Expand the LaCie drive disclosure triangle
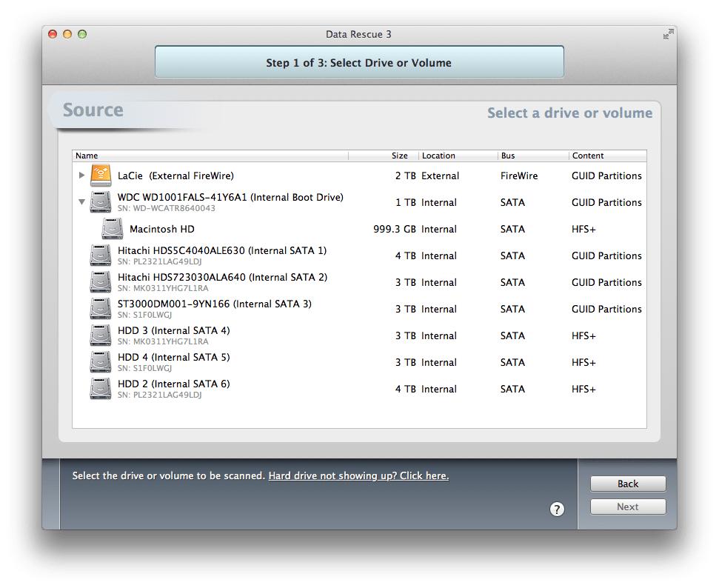Screen dimensions: 719x588 82,175
